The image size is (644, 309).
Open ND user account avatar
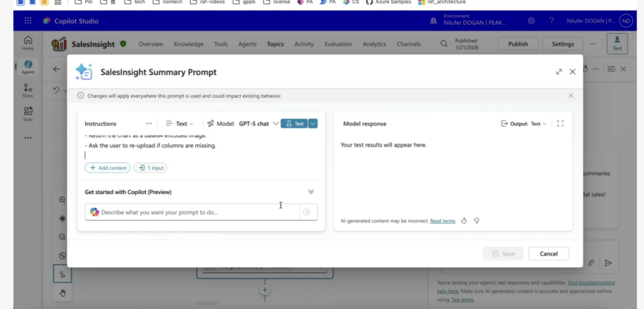626,21
